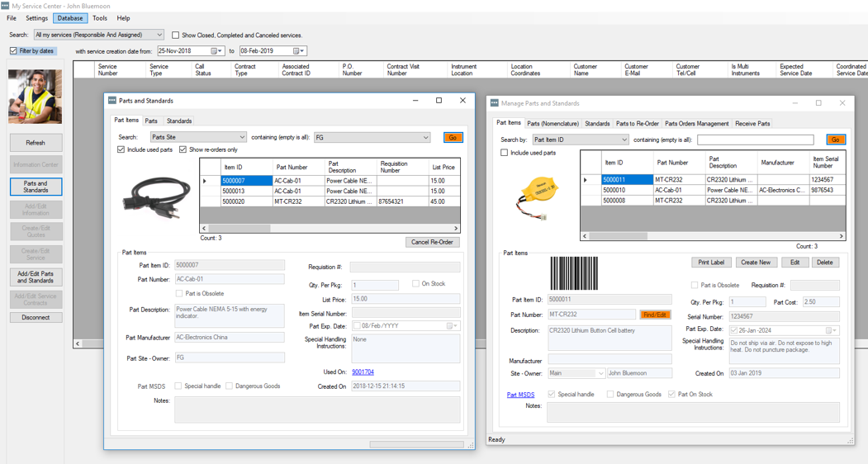This screenshot has height=464, width=868.
Task: Open the 08/Feb/YYYY expiry date dropdown
Action: [452, 326]
